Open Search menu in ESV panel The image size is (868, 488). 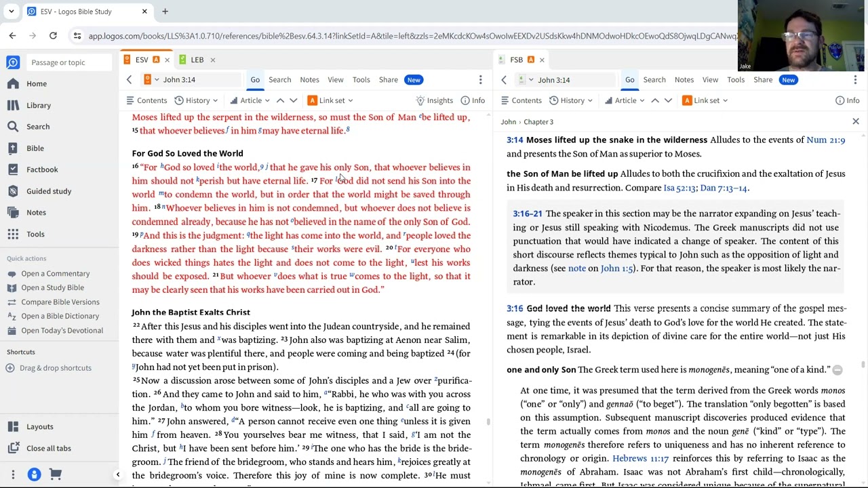279,80
